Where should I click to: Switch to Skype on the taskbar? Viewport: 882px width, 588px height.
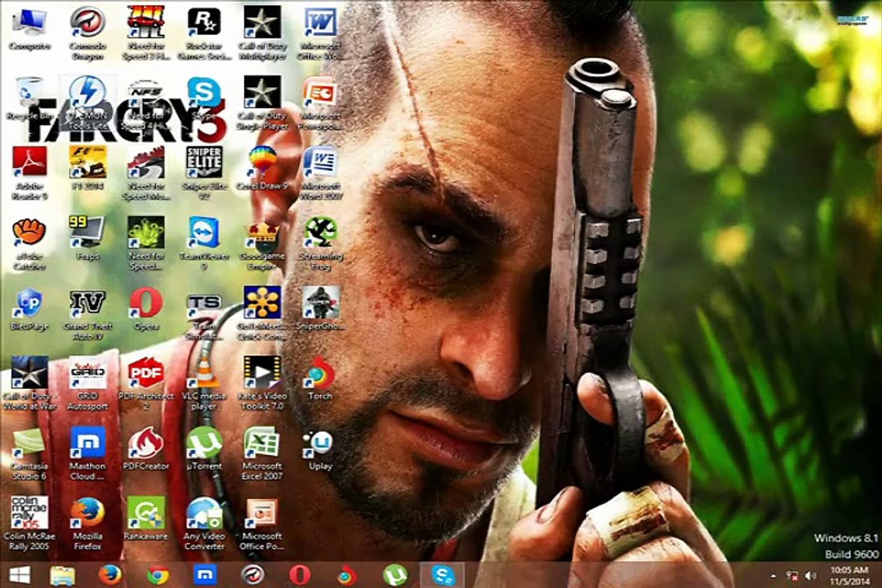pyautogui.click(x=443, y=575)
